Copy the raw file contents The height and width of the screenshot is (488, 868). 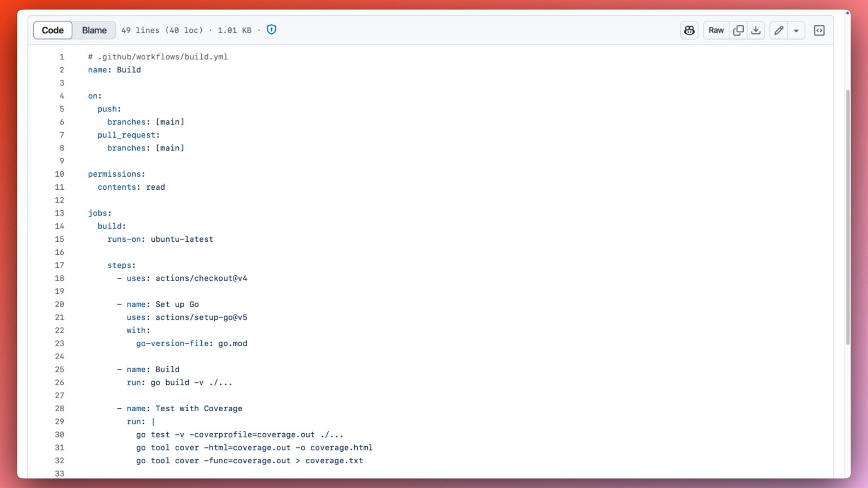coord(738,30)
